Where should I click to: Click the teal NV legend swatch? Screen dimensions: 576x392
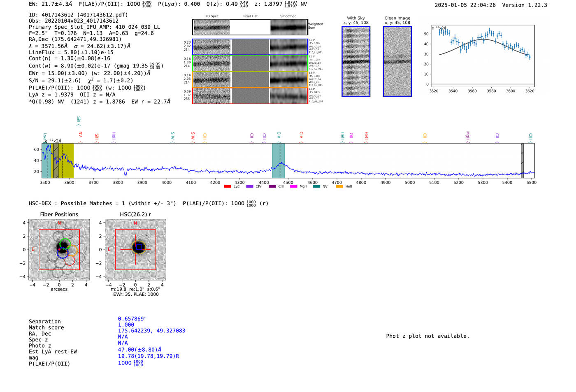[316, 186]
